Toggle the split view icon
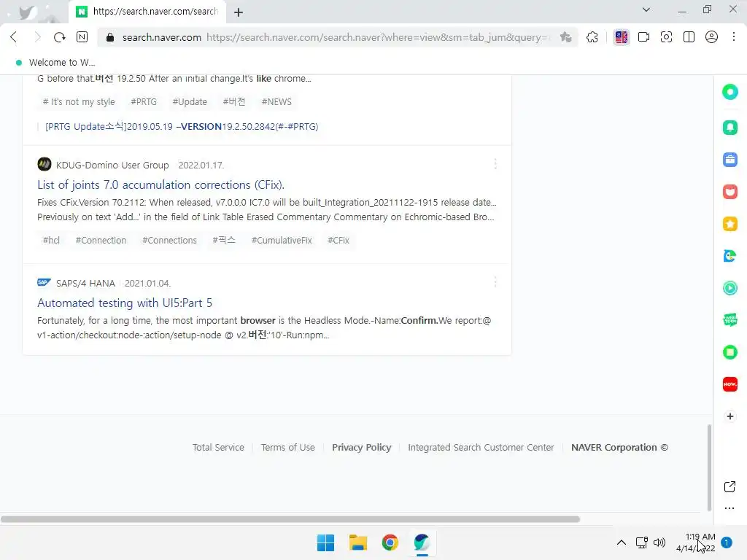Screen dimensions: 747x560 (x=689, y=37)
